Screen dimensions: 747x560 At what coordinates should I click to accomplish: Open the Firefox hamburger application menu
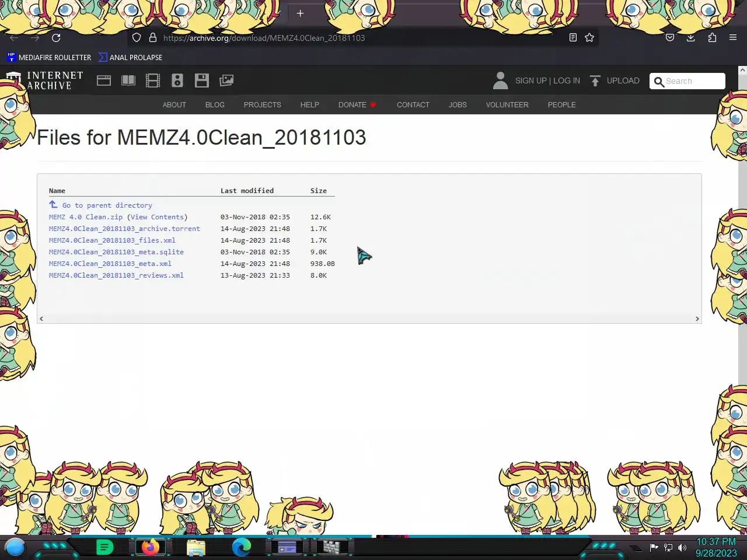(x=733, y=38)
